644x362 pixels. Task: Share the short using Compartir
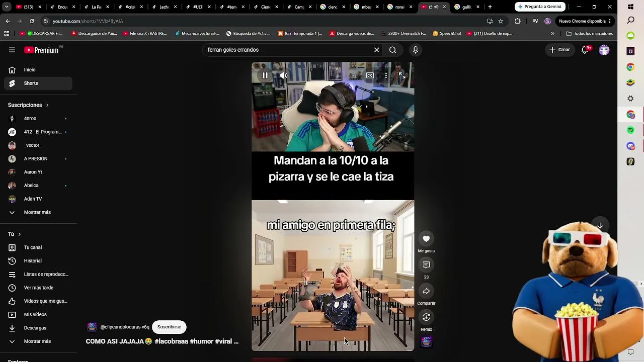point(426,291)
